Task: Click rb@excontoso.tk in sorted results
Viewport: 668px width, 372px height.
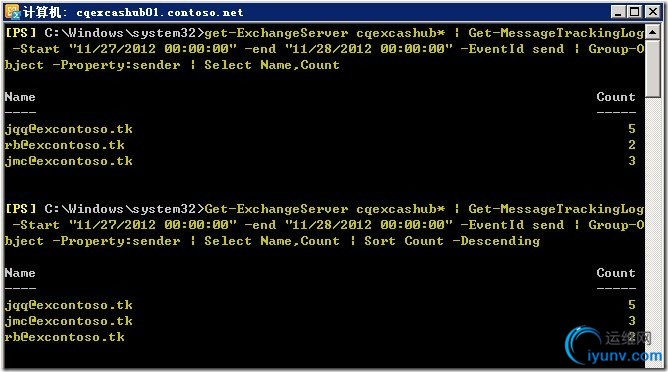Action: point(65,337)
